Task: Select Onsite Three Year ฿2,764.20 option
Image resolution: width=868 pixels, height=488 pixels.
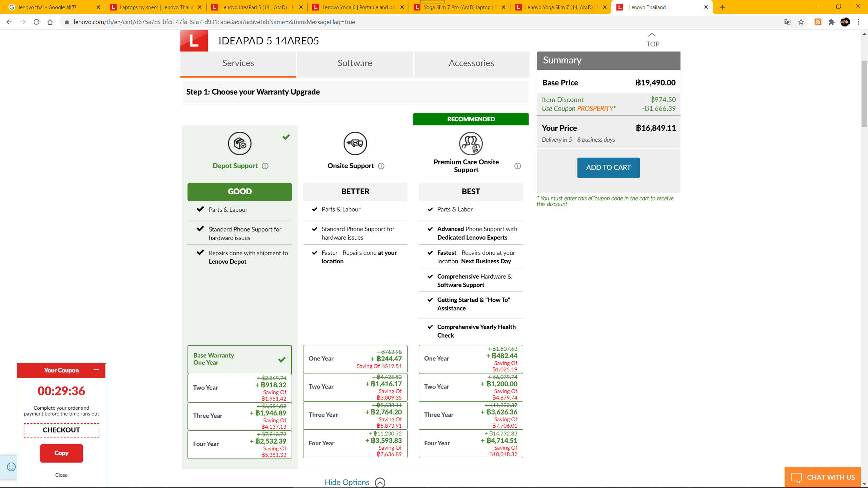Action: 355,415
